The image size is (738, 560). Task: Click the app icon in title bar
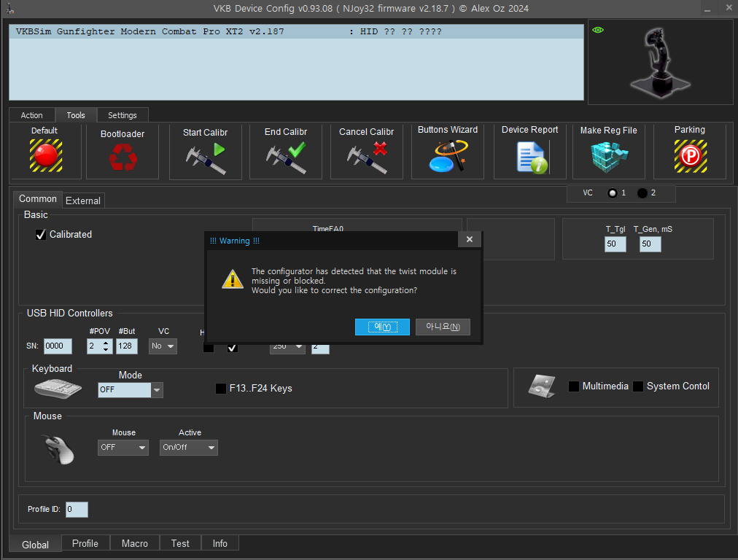pyautogui.click(x=10, y=9)
